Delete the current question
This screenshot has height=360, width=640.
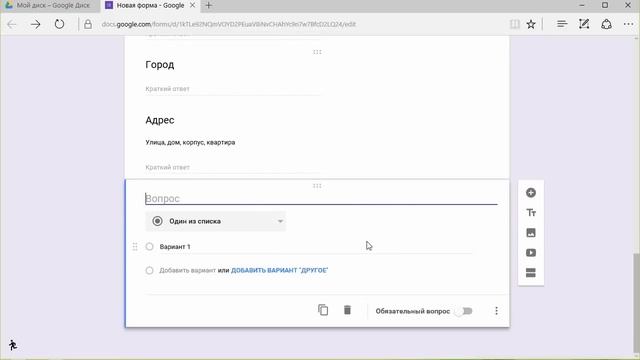click(x=347, y=310)
